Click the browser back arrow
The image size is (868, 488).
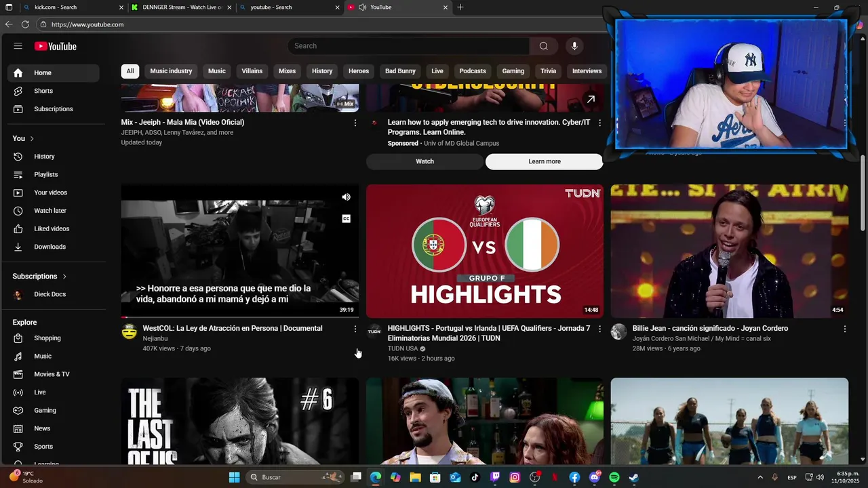tap(9, 24)
